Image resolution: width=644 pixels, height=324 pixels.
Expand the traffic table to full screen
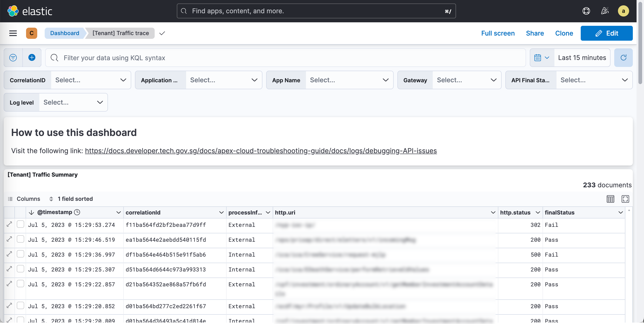(x=626, y=199)
